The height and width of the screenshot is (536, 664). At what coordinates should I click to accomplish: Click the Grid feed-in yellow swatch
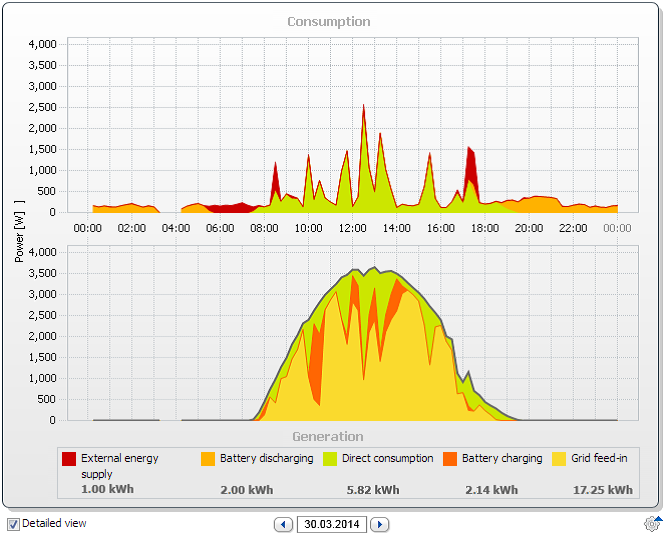click(x=560, y=459)
